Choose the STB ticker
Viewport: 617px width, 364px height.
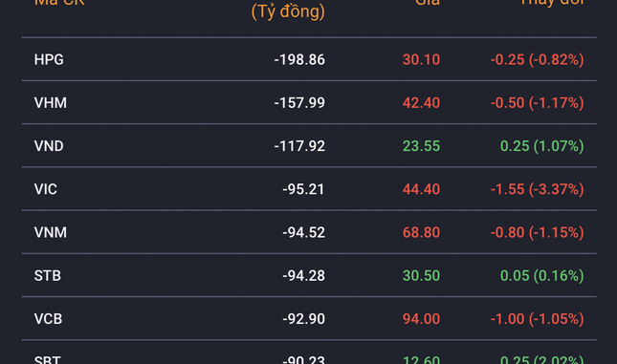click(48, 276)
